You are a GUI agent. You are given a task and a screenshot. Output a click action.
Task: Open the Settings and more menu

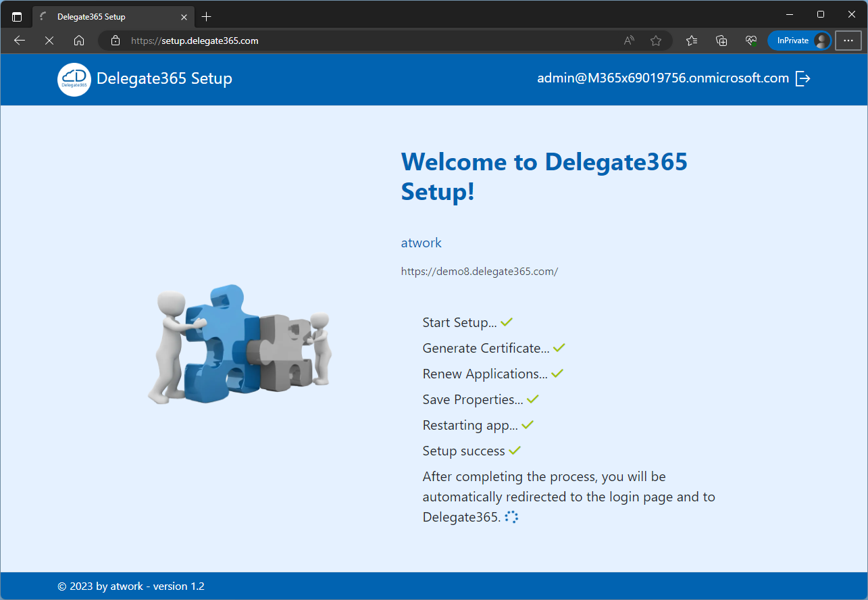pos(848,41)
